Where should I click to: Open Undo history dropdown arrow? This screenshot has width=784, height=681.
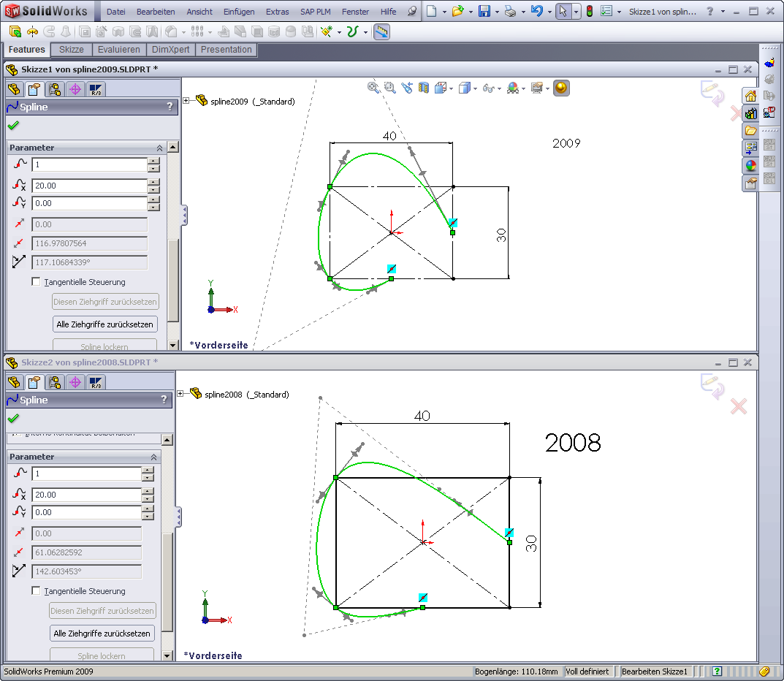(549, 12)
